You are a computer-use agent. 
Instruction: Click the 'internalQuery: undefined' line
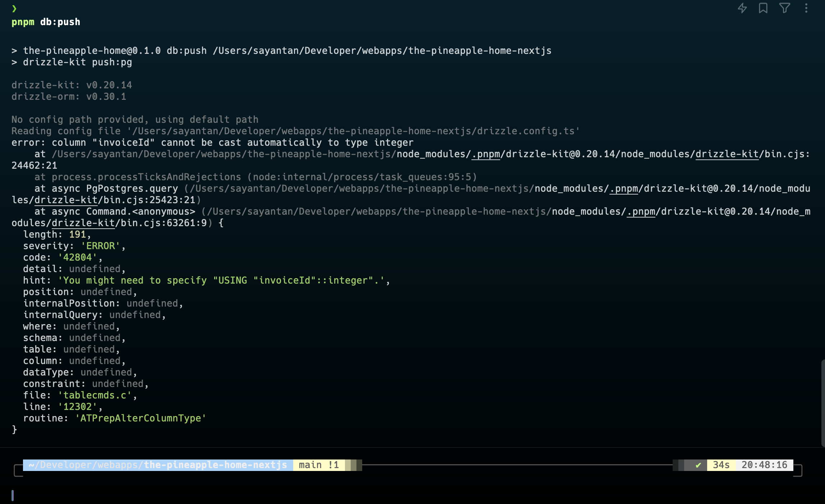[95, 315]
